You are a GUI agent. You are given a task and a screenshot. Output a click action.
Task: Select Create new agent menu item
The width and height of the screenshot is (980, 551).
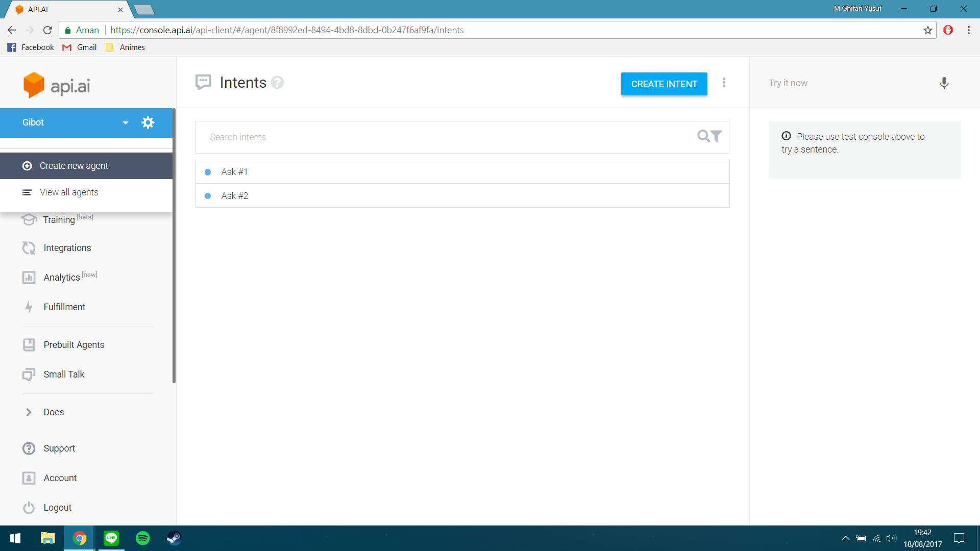tap(74, 166)
